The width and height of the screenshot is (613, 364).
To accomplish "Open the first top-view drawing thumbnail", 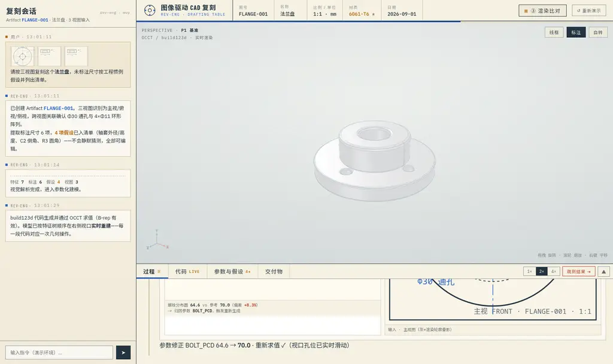I will pyautogui.click(x=23, y=56).
